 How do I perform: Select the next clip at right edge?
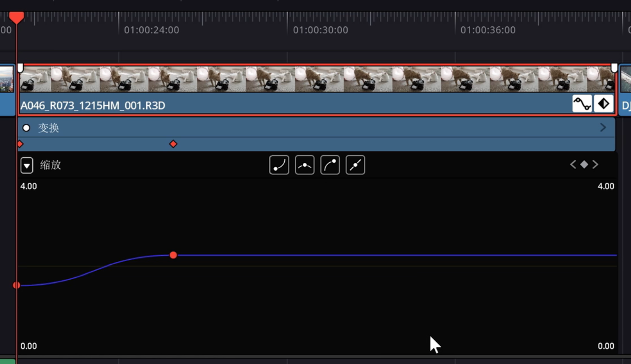pyautogui.click(x=626, y=90)
